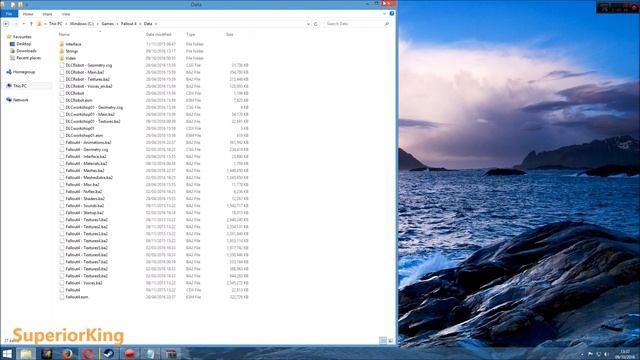
Task: Open the Windows Start button
Action: [7, 353]
